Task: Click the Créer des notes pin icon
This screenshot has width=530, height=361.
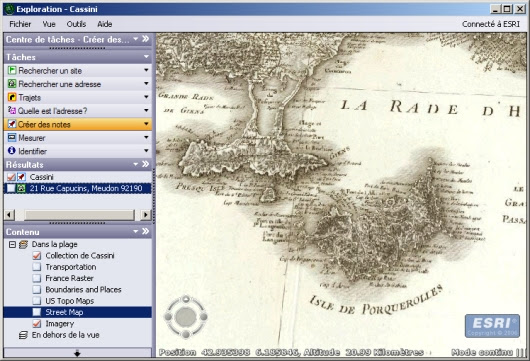Action: pyautogui.click(x=12, y=124)
